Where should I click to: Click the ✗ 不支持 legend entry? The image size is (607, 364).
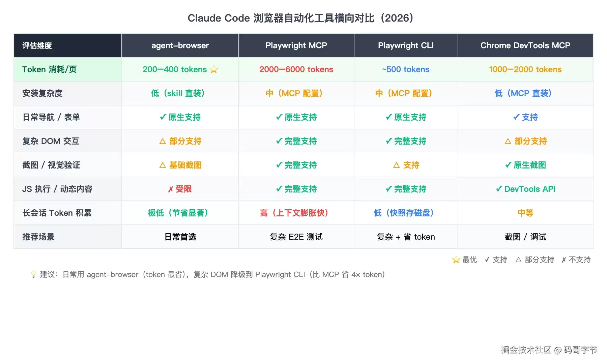[x=576, y=260]
